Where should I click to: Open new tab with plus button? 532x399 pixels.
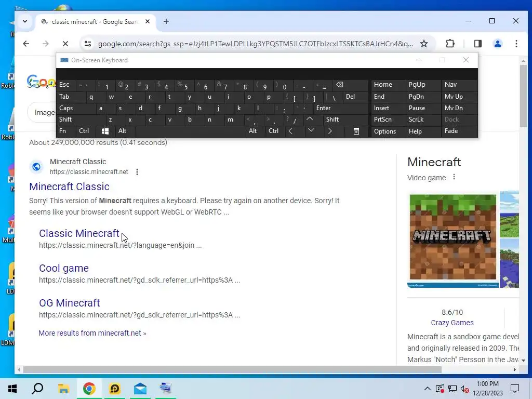[166, 21]
